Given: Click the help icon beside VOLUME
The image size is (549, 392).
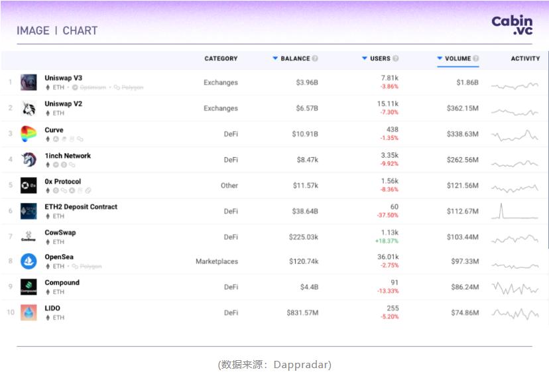Looking at the screenshot, I should [x=476, y=58].
